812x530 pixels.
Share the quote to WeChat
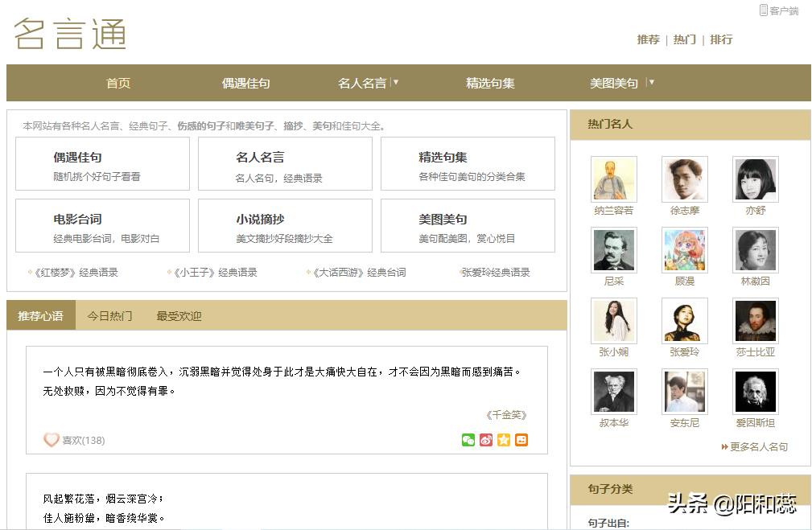point(468,441)
